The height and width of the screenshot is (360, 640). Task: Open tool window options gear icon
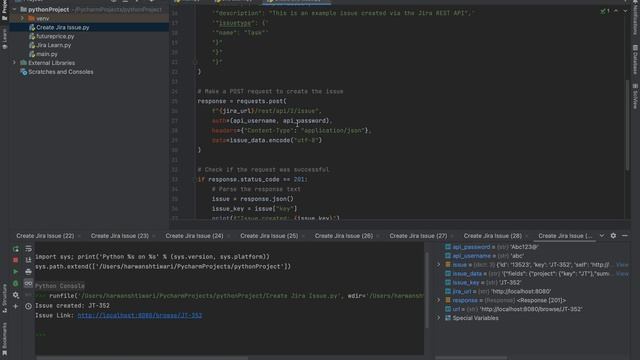[x=613, y=236]
